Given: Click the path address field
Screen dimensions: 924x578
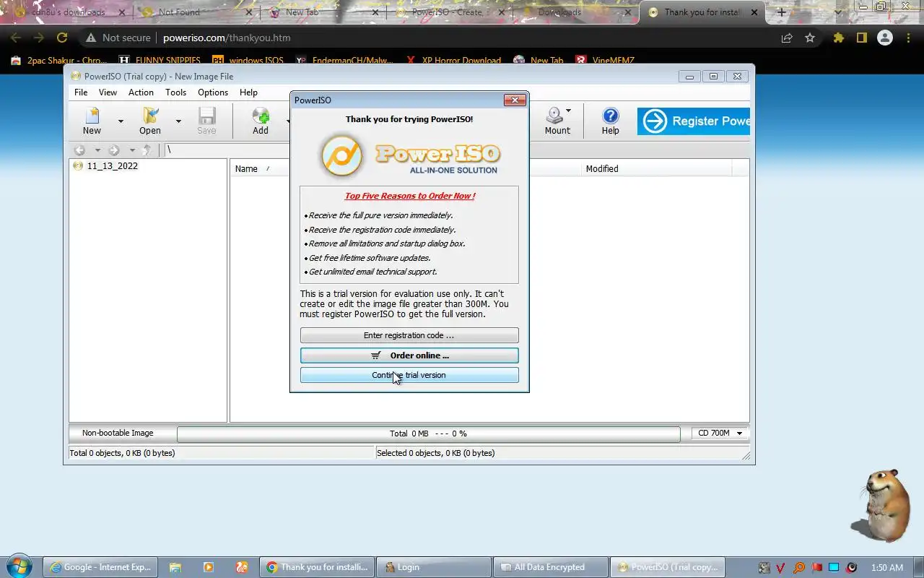Looking at the screenshot, I should (227, 150).
